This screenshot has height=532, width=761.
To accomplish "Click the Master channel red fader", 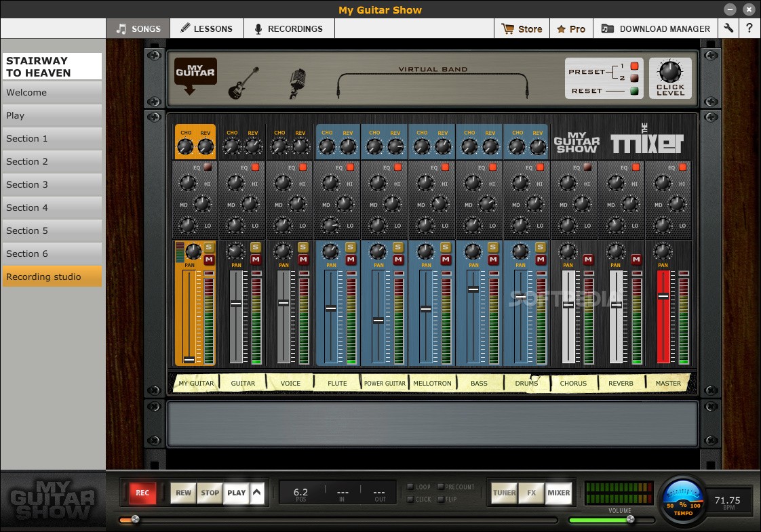I will 663,296.
